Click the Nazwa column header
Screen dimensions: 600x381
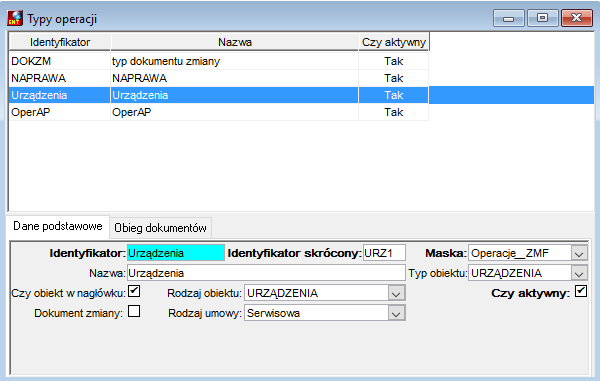point(235,42)
